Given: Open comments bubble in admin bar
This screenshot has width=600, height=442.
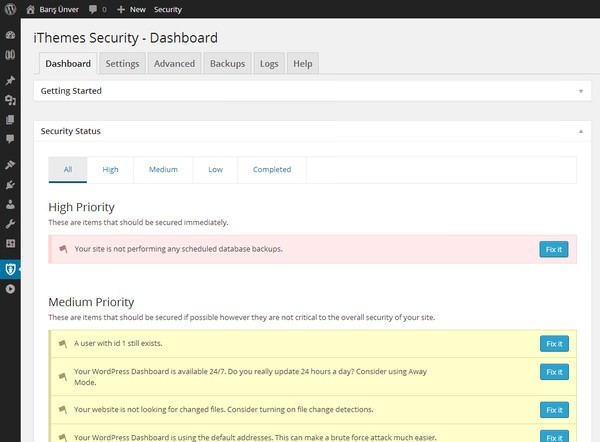Looking at the screenshot, I should click(x=93, y=9).
